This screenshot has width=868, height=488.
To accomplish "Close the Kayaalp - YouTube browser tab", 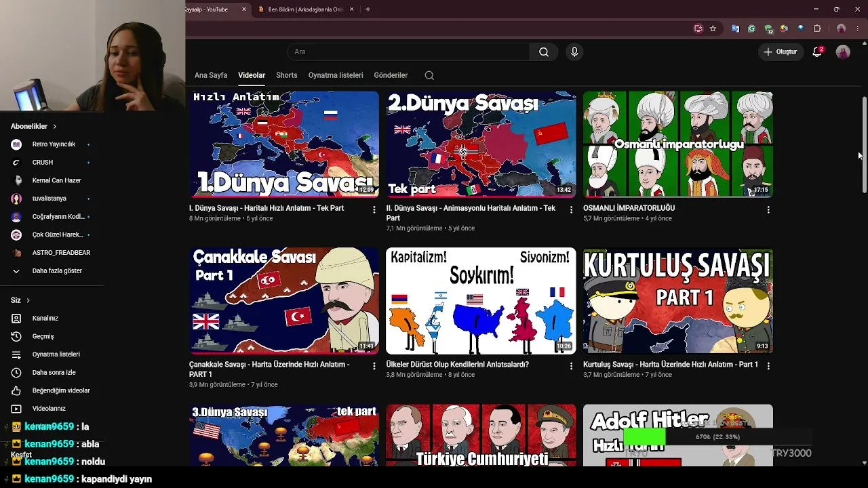I will 244,9.
